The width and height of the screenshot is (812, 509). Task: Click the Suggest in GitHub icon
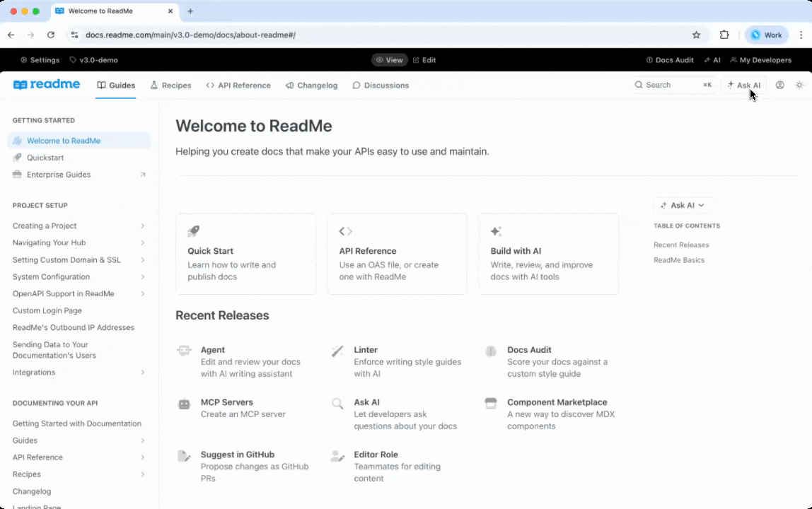pos(184,456)
